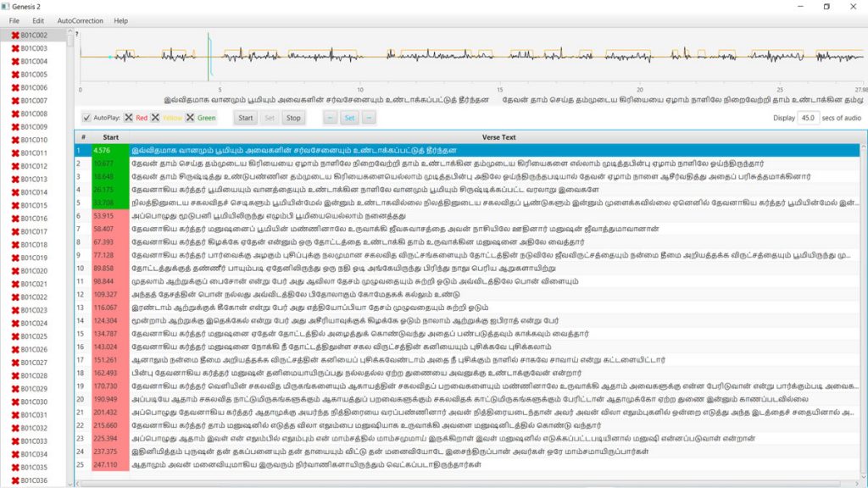The image size is (868, 488).
Task: Toggle the AutoPlay checkbox
Action: pyautogui.click(x=86, y=118)
